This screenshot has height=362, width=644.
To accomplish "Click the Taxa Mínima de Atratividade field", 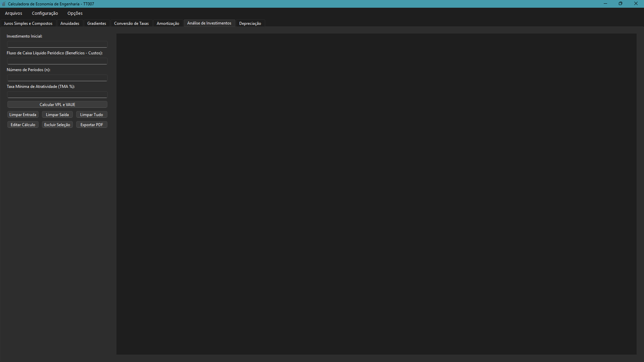I will (57, 95).
